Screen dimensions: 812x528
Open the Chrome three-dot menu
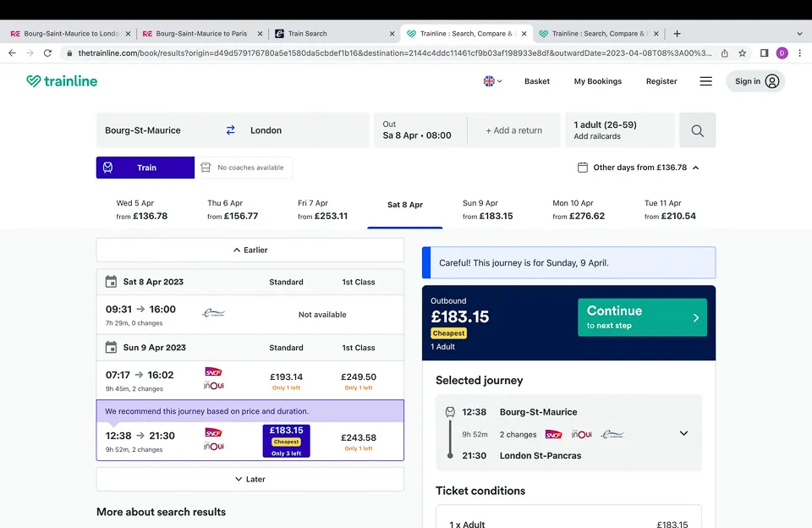click(x=799, y=52)
